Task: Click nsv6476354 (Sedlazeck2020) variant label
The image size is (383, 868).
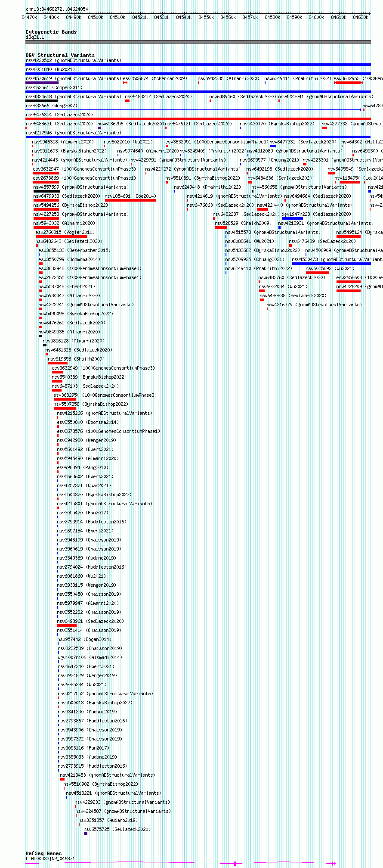Action: 59,115
